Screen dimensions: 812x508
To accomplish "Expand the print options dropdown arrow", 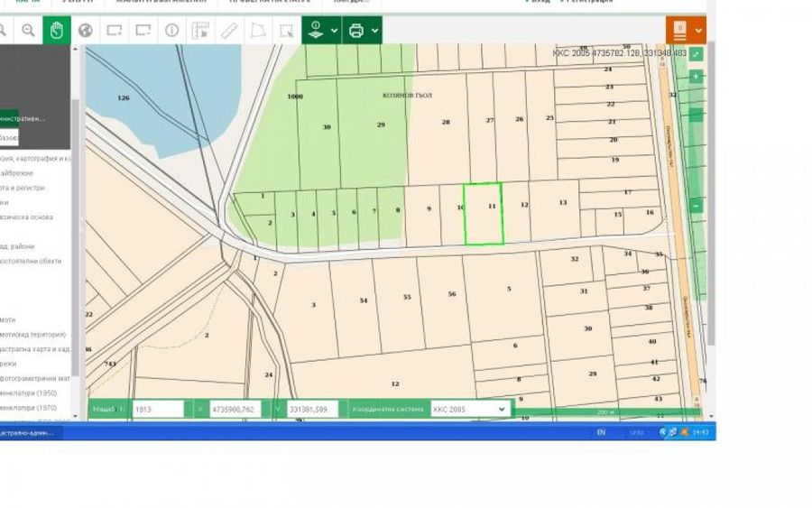I will click(x=374, y=31).
